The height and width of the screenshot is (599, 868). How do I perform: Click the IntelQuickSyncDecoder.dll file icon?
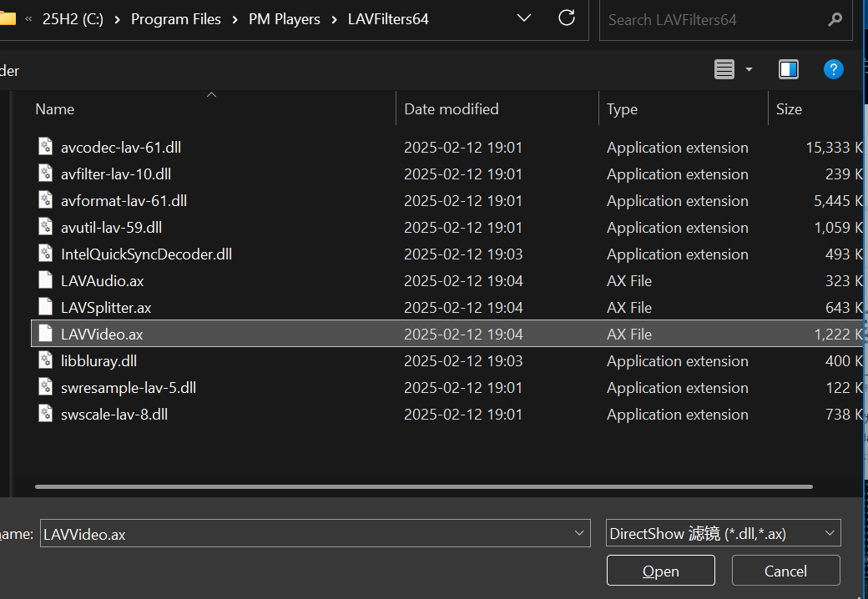coord(45,254)
